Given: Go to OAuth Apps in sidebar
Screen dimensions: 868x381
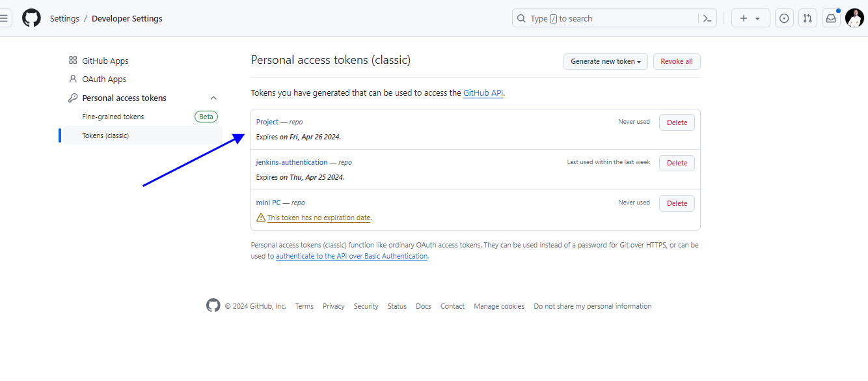Looking at the screenshot, I should pyautogui.click(x=103, y=79).
